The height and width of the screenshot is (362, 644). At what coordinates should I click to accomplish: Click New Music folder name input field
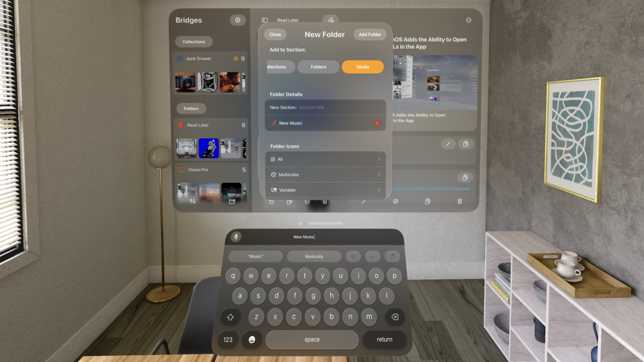(325, 123)
